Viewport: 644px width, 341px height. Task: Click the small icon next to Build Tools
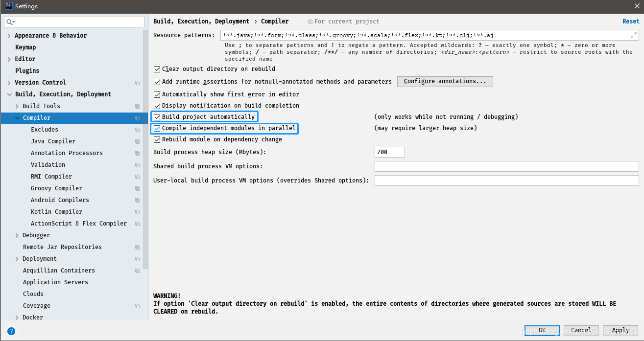137,106
